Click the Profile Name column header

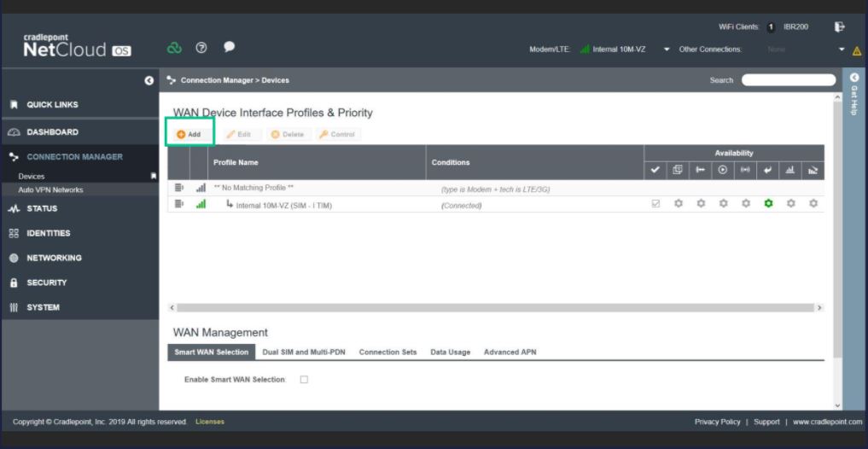click(317, 162)
